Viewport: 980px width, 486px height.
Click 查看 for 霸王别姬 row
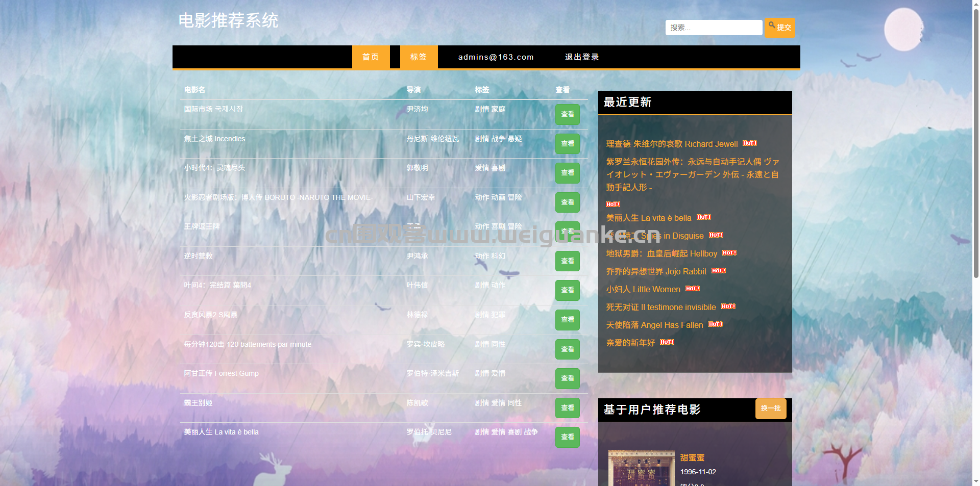pos(568,408)
